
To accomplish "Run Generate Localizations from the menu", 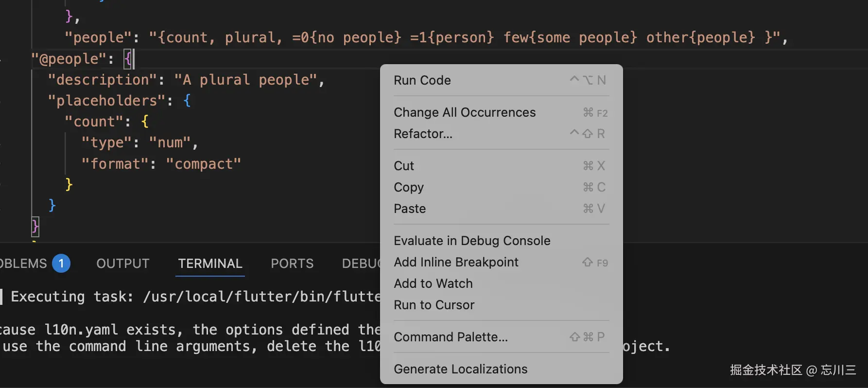I will pyautogui.click(x=460, y=369).
